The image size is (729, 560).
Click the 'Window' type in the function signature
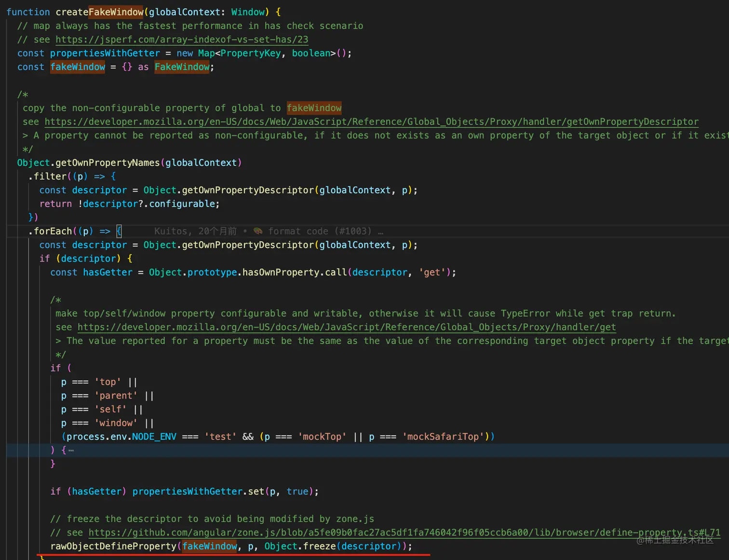coord(248,12)
